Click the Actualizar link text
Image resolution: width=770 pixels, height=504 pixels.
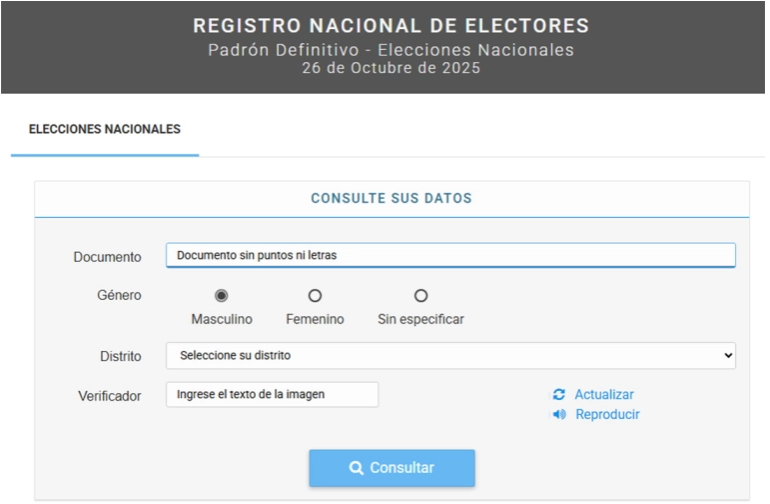[x=604, y=395]
